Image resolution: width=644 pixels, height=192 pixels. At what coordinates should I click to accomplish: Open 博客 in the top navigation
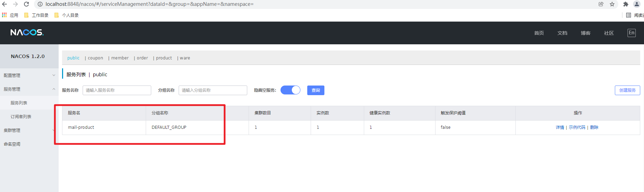tap(586, 33)
